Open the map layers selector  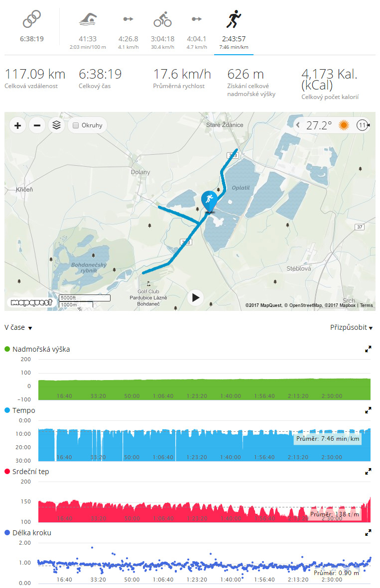56,125
